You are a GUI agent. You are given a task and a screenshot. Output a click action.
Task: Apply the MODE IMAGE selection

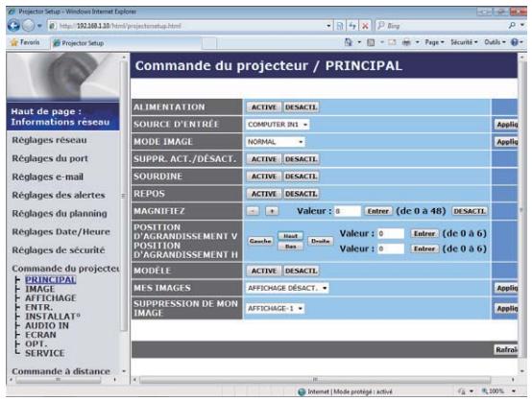[x=506, y=142]
